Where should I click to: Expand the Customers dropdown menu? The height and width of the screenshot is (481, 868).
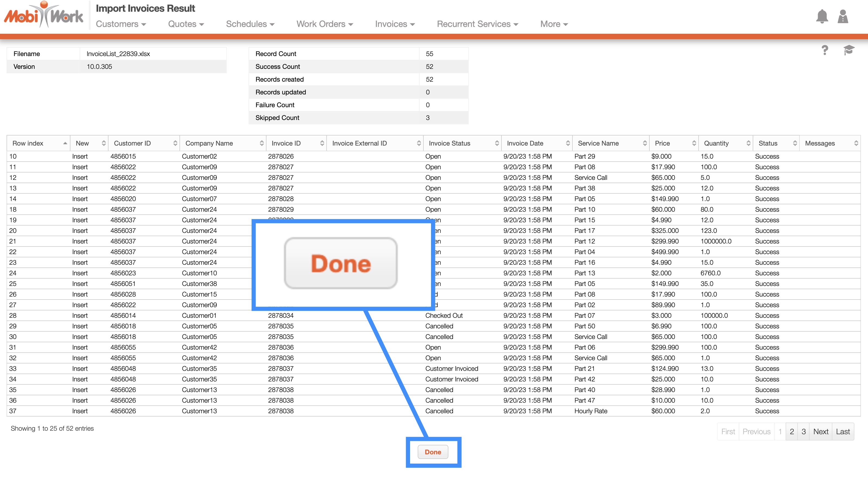(121, 24)
